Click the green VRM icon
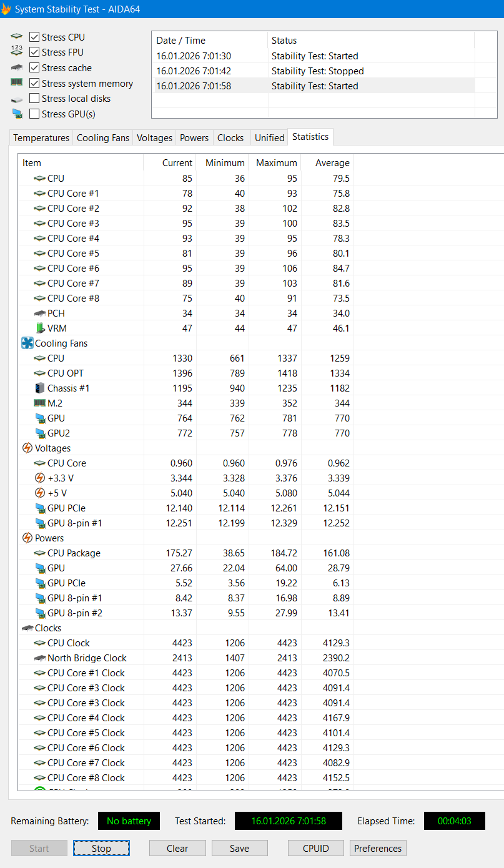 (41, 328)
